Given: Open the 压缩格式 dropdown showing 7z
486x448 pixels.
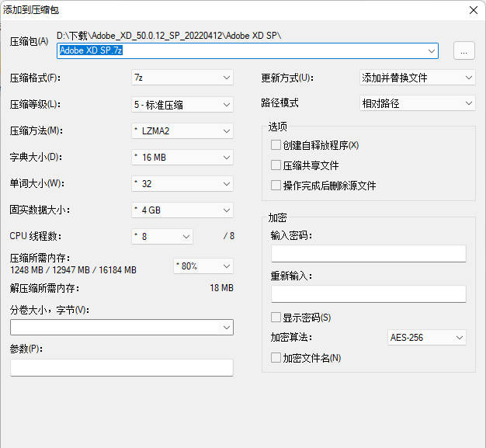Looking at the screenshot, I should (182, 78).
